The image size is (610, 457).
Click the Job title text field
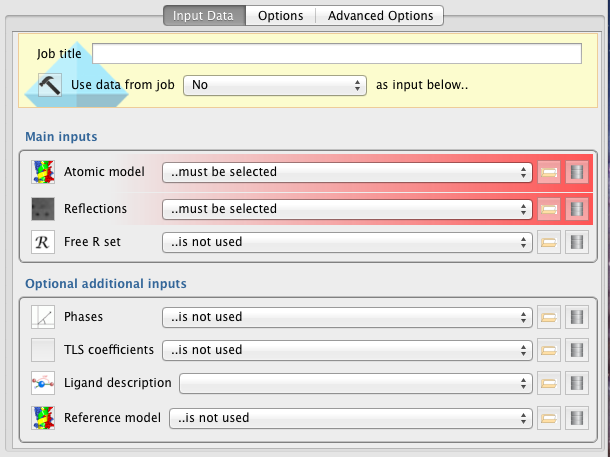pos(337,54)
